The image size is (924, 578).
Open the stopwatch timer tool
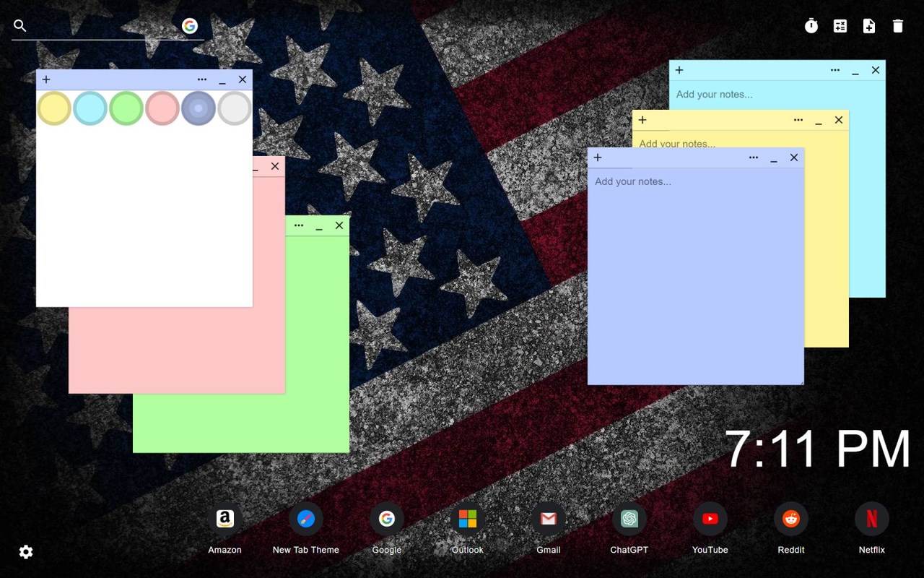[x=811, y=26]
